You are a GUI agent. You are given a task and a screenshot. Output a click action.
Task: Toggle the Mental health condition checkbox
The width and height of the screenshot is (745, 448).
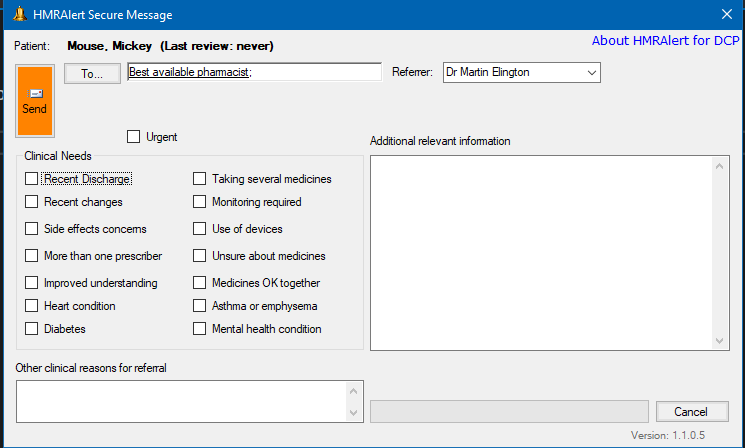200,328
